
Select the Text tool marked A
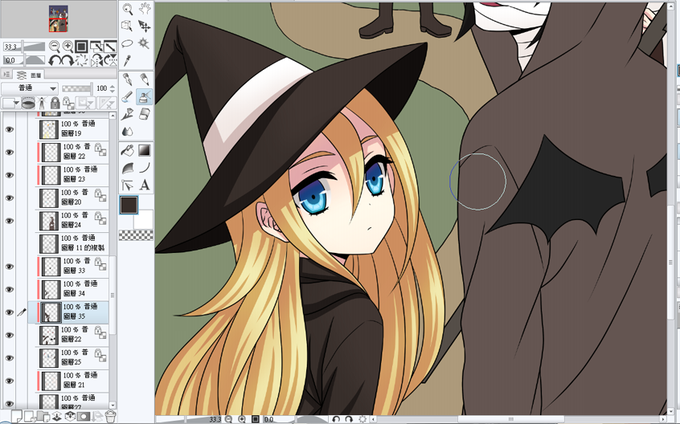coord(144,186)
